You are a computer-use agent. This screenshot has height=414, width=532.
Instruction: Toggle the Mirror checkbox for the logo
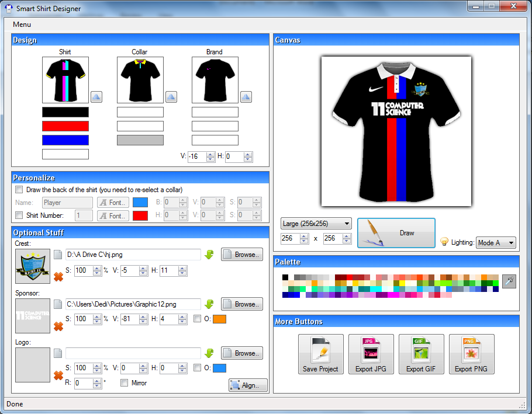click(125, 382)
